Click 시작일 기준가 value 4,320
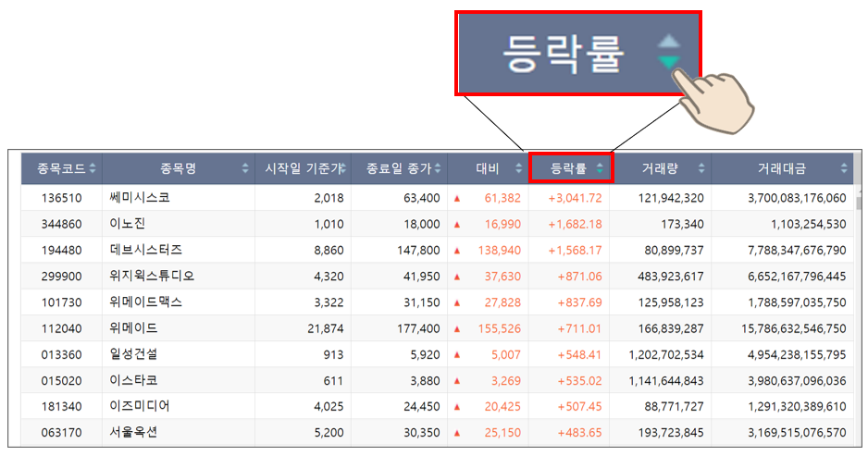The width and height of the screenshot is (868, 456). pos(329,277)
